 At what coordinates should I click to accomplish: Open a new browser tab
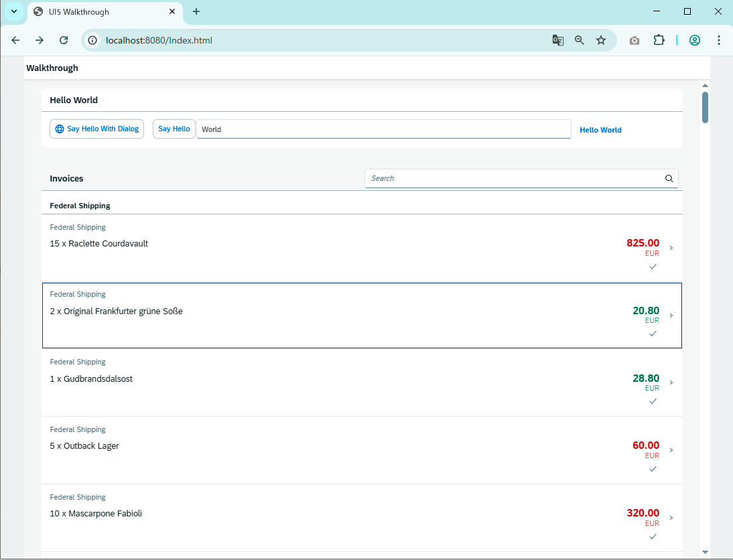coord(196,11)
